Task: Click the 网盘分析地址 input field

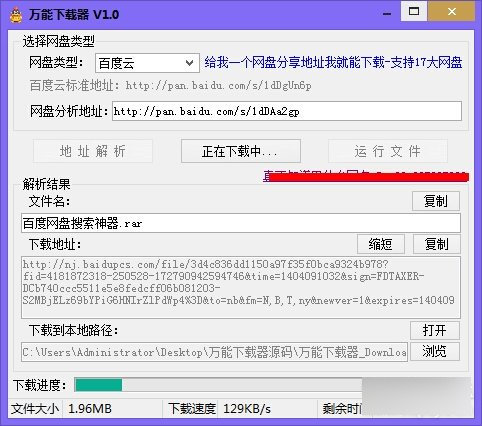Action: [287, 111]
